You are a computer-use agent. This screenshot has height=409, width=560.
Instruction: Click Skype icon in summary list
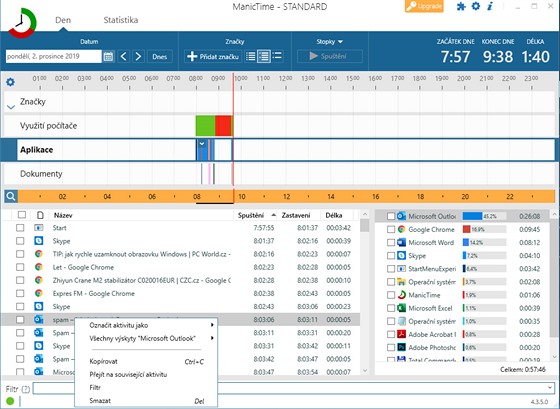tap(401, 256)
